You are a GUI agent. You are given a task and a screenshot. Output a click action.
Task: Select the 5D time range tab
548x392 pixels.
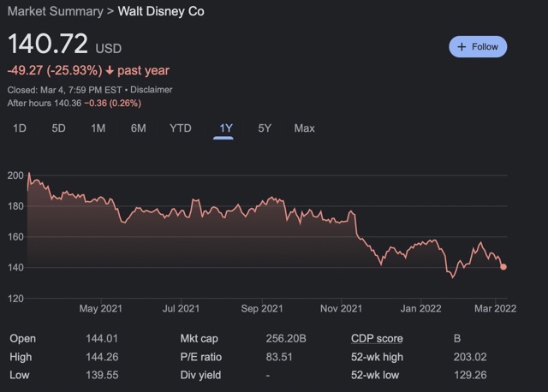(58, 128)
